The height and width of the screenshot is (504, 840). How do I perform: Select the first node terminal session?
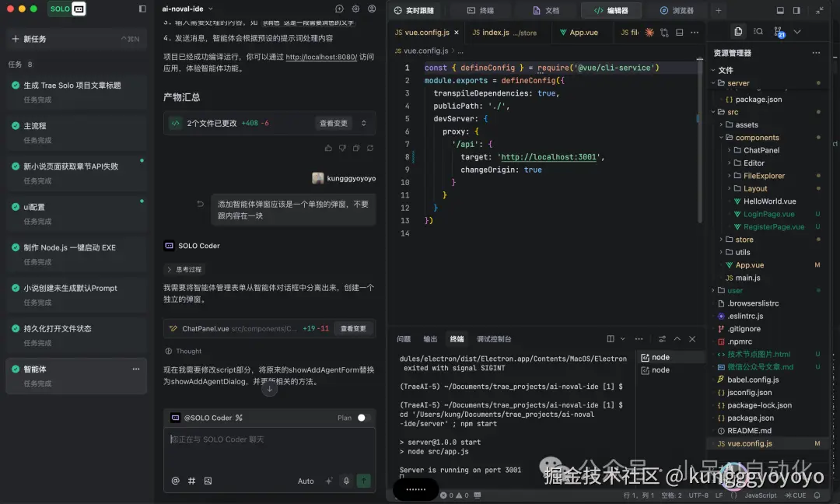click(670, 357)
